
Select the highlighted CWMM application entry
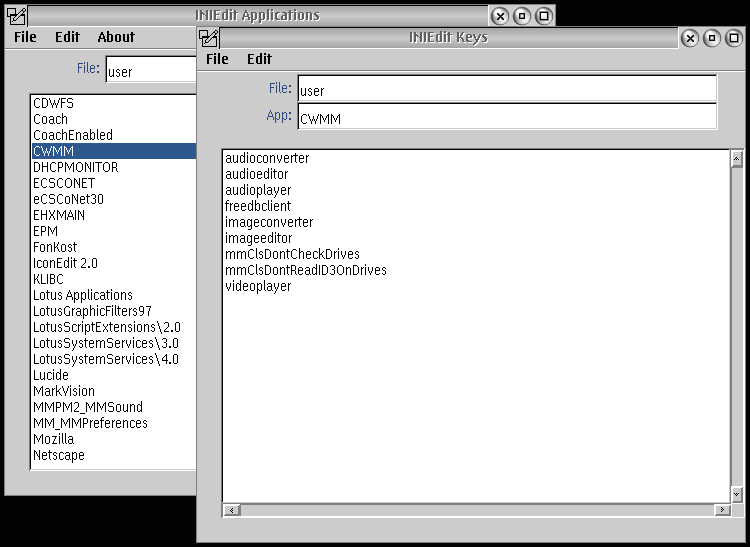114,151
